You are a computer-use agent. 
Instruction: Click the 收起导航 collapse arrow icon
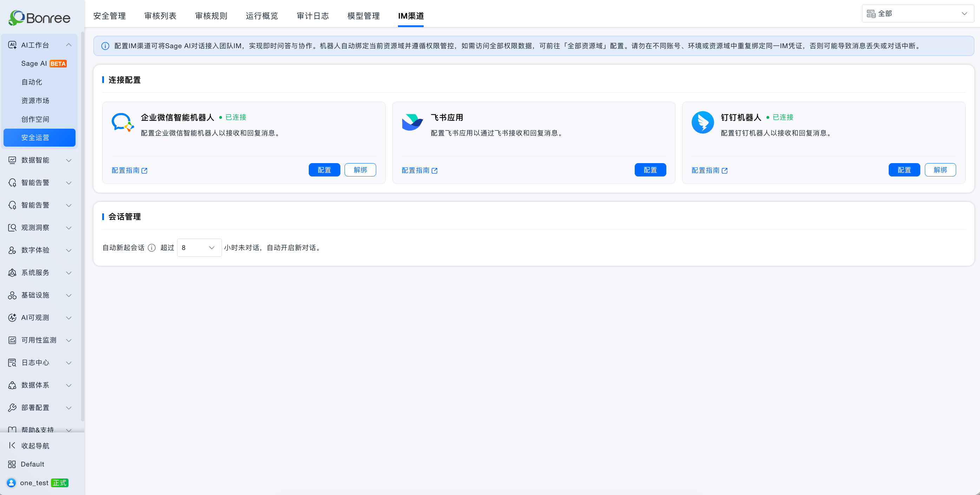coord(12,445)
